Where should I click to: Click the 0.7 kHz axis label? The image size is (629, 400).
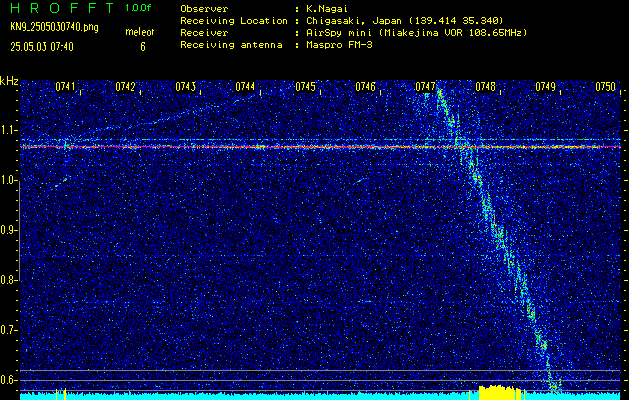click(8, 330)
